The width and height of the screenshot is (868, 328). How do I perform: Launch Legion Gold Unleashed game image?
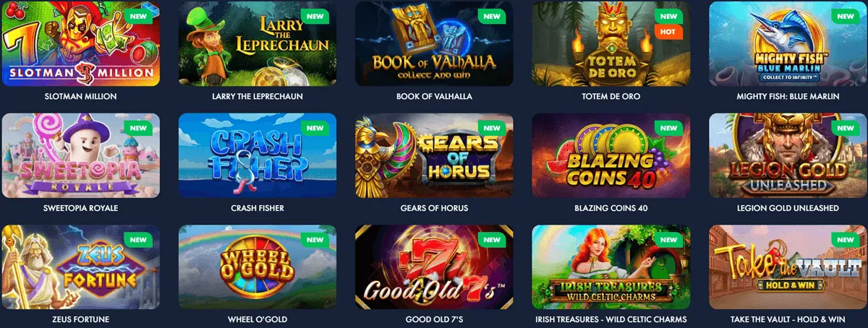pyautogui.click(x=788, y=155)
